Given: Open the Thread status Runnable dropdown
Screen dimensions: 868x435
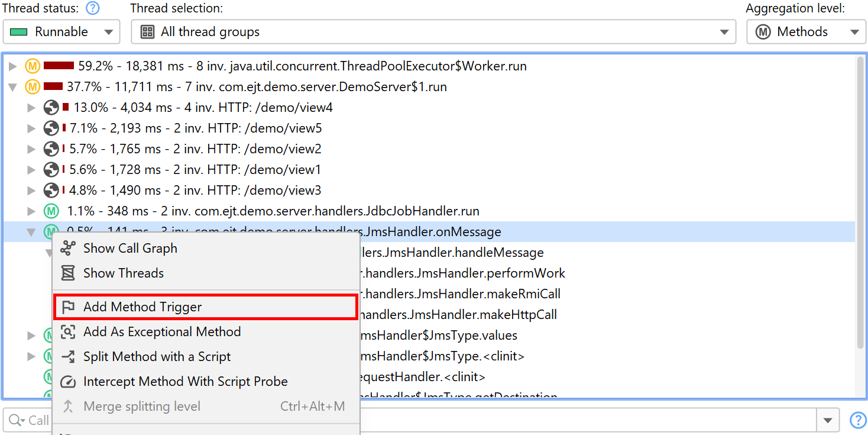Looking at the screenshot, I should point(61,32).
